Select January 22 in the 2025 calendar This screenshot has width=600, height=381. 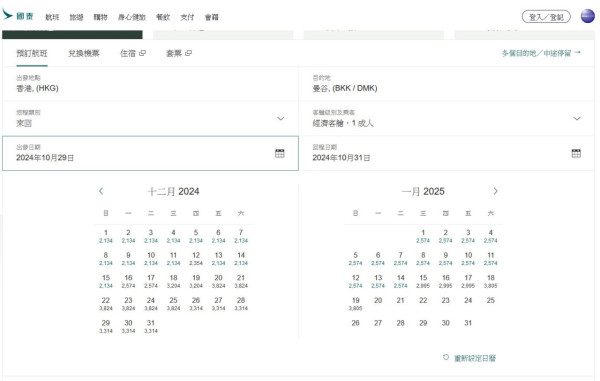point(423,301)
